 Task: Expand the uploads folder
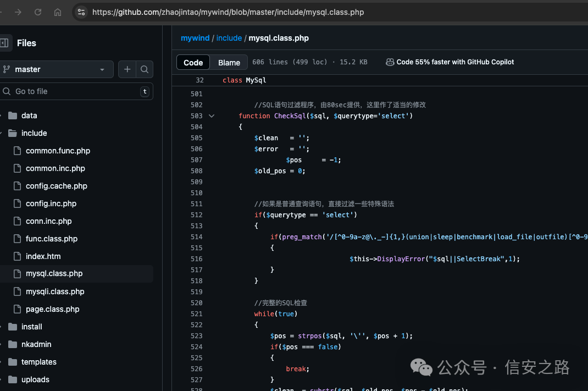pyautogui.click(x=35, y=380)
